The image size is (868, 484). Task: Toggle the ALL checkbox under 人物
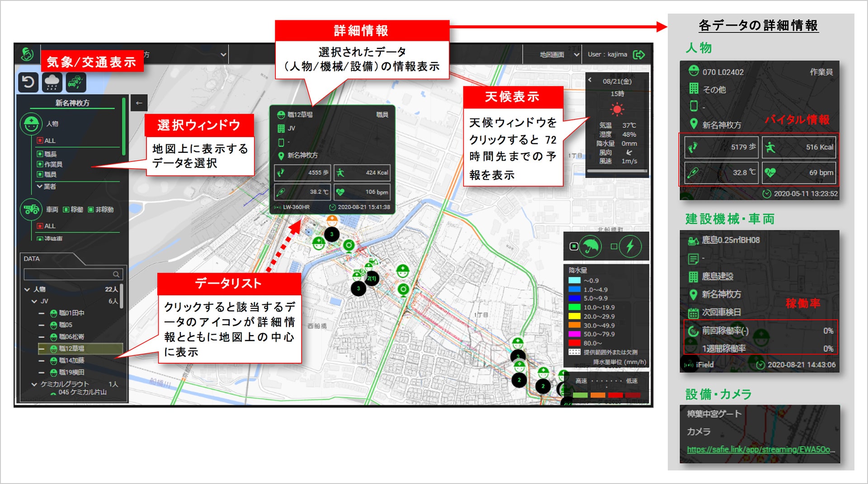click(x=40, y=141)
